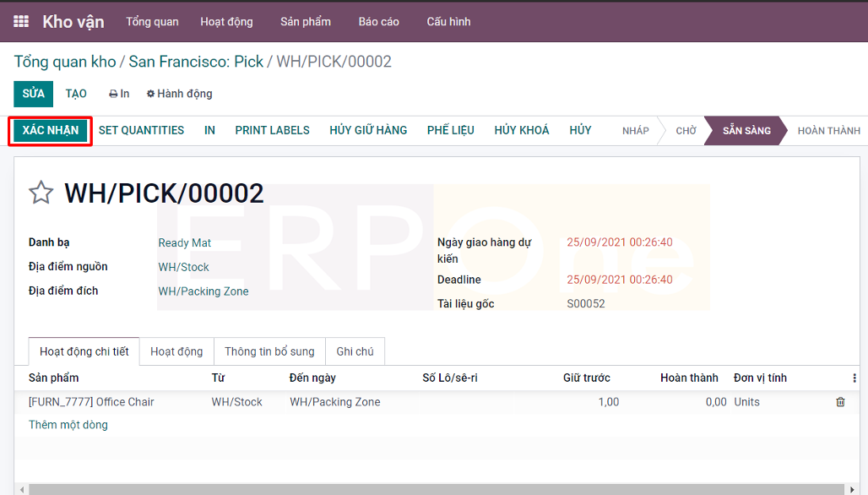Sort by the Giữ trước column header
The width and height of the screenshot is (868, 495).
587,378
